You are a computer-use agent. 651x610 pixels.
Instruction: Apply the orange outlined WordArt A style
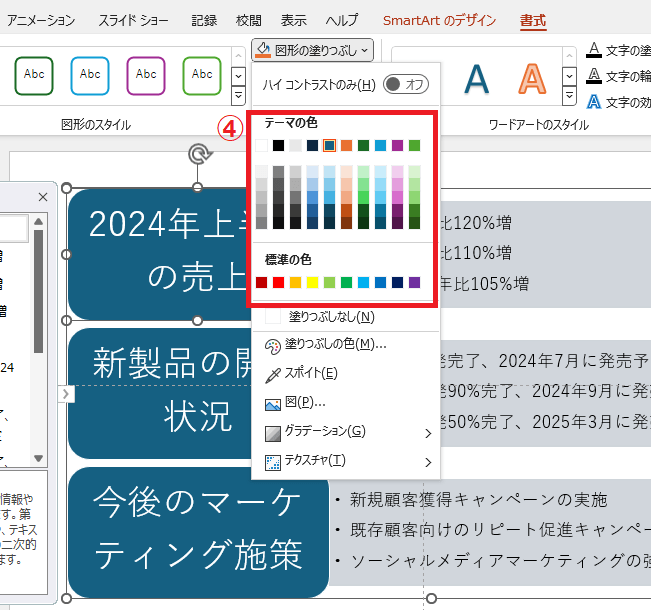(532, 79)
